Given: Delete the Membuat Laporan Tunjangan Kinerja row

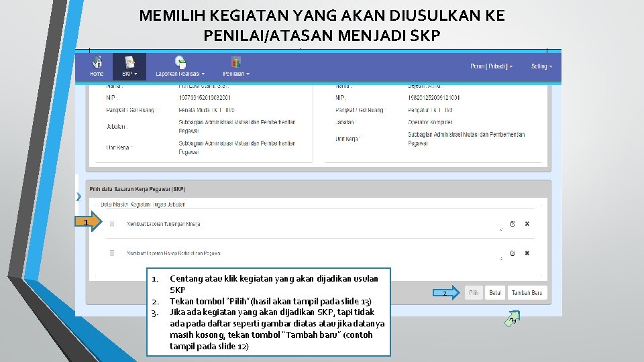Looking at the screenshot, I should (527, 224).
